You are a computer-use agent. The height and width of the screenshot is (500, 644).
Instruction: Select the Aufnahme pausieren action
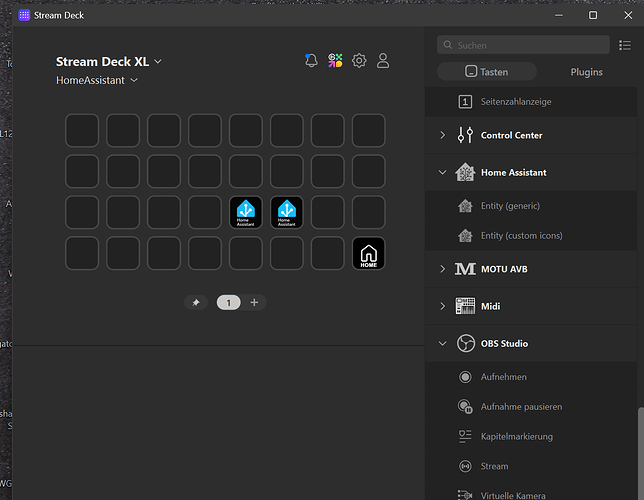point(521,407)
